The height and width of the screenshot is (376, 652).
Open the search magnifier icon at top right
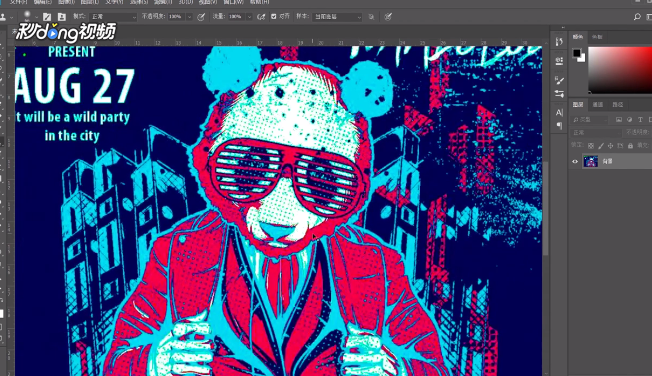pyautogui.click(x=637, y=17)
